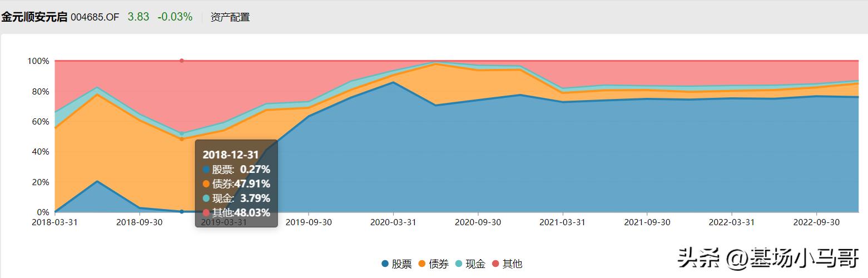Select the 2021-09-30 axis date label
The height and width of the screenshot is (278, 868).
click(x=647, y=222)
